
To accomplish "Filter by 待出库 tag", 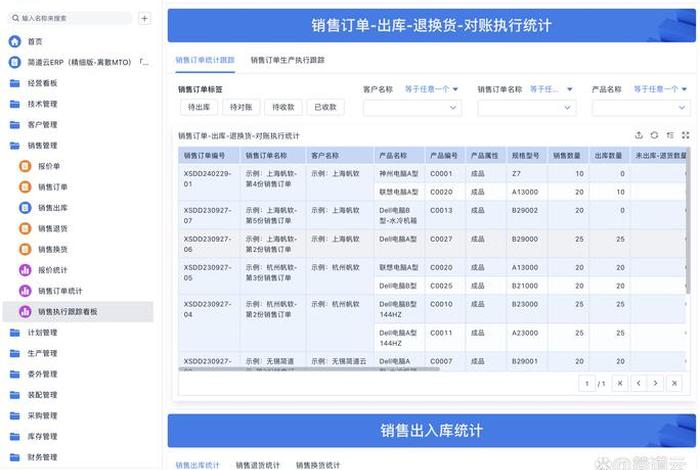I will (199, 107).
